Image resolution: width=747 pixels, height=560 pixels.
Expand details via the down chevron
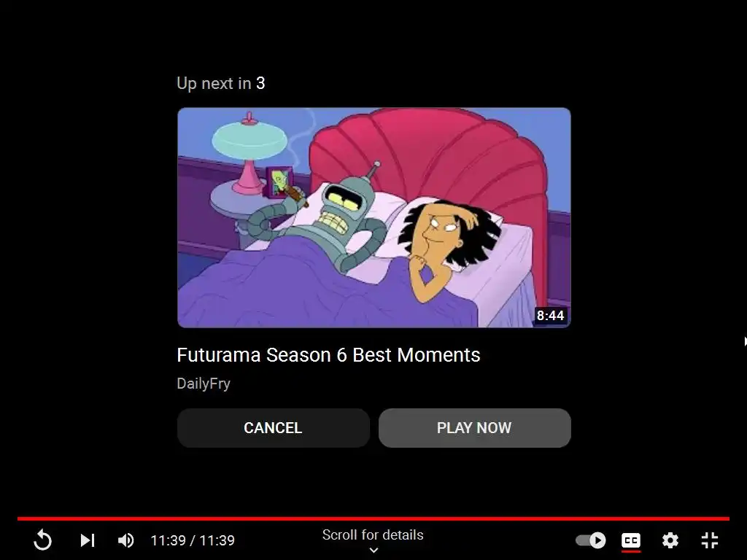[x=373, y=551]
